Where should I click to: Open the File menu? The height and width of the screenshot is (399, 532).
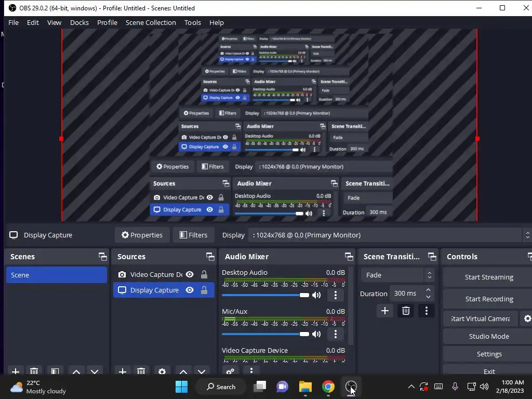14,22
